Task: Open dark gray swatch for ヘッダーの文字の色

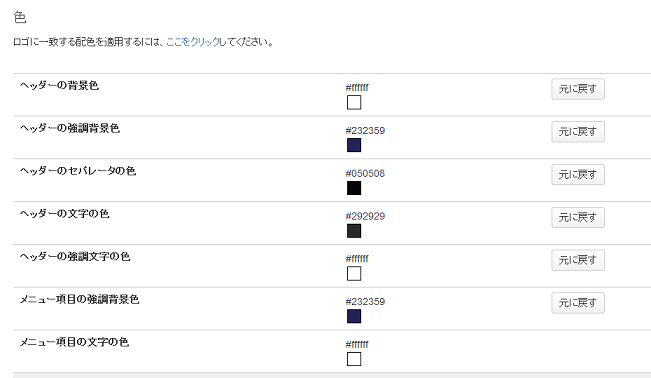Action: (354, 231)
